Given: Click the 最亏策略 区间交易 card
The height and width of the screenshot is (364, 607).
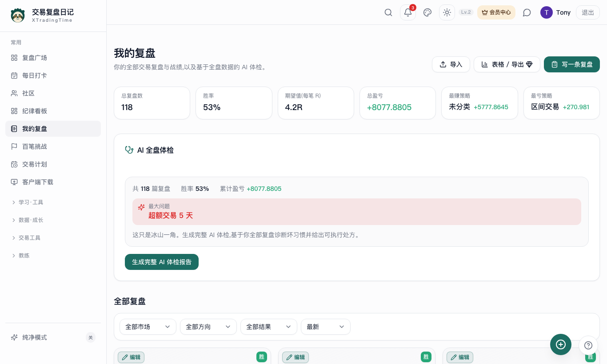Looking at the screenshot, I should [562, 103].
